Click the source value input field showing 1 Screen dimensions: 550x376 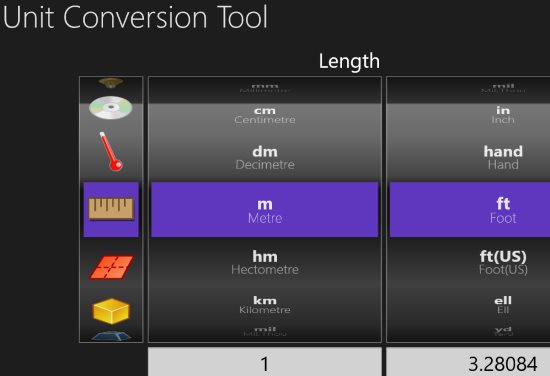pyautogui.click(x=265, y=362)
